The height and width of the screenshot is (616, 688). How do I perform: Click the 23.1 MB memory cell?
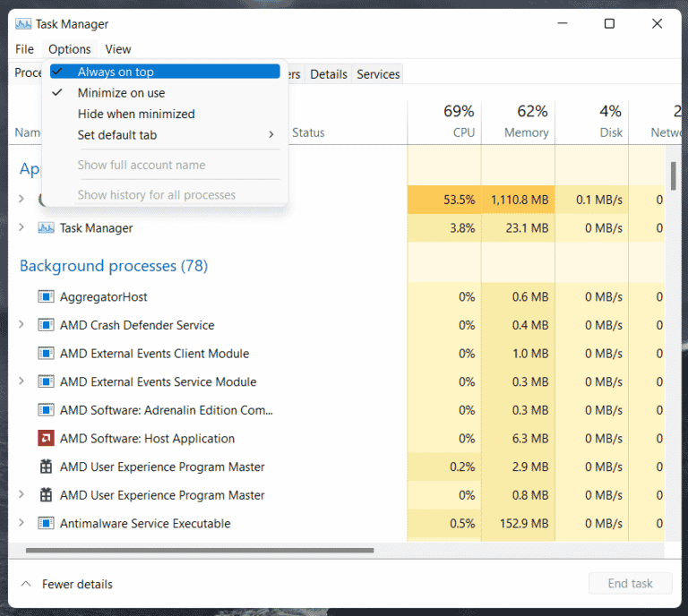coord(518,228)
